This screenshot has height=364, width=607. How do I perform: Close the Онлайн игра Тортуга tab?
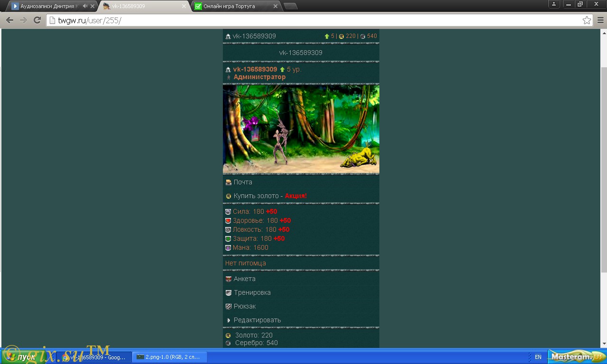point(276,6)
